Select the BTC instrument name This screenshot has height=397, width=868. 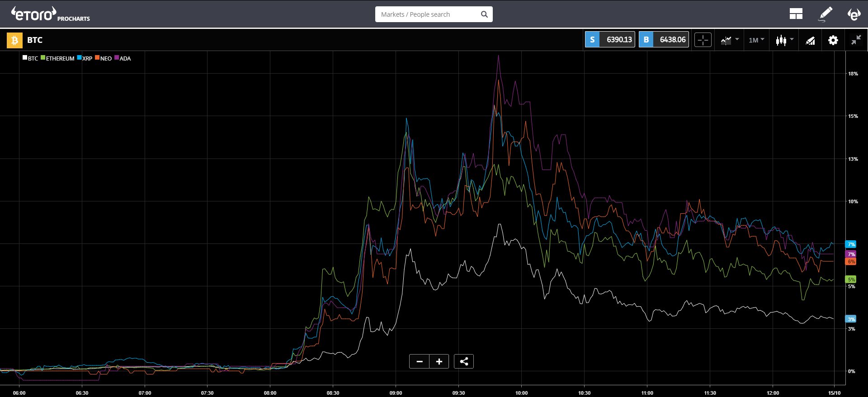point(35,40)
